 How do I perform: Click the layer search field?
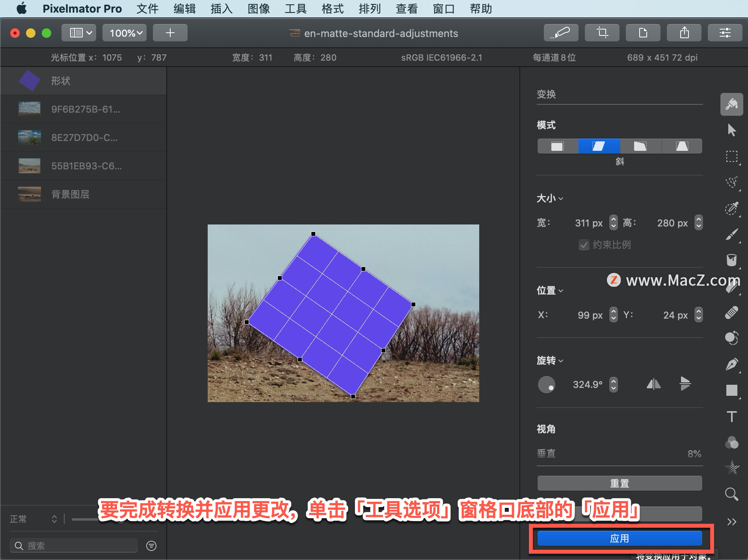coord(73,546)
